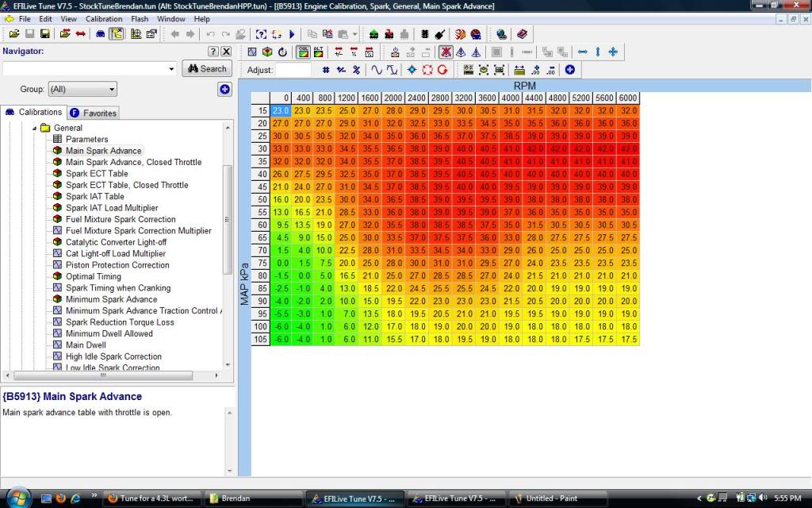Screen dimensions: 812x508
Task: Click the Firefox quick launch icon
Action: pyautogui.click(x=60, y=498)
